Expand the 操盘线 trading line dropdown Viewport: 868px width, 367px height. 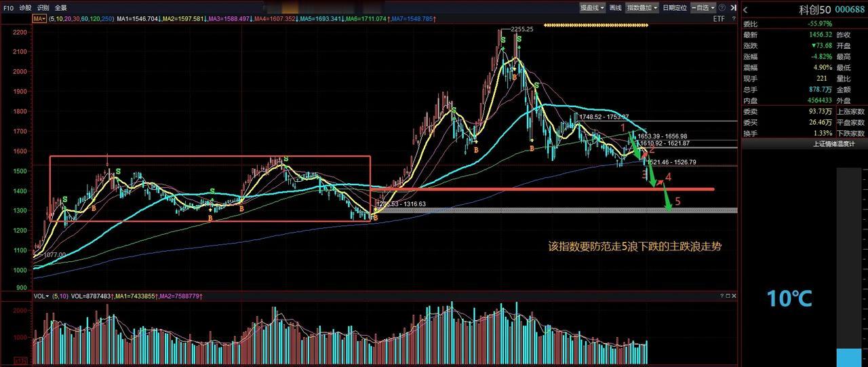coord(592,7)
